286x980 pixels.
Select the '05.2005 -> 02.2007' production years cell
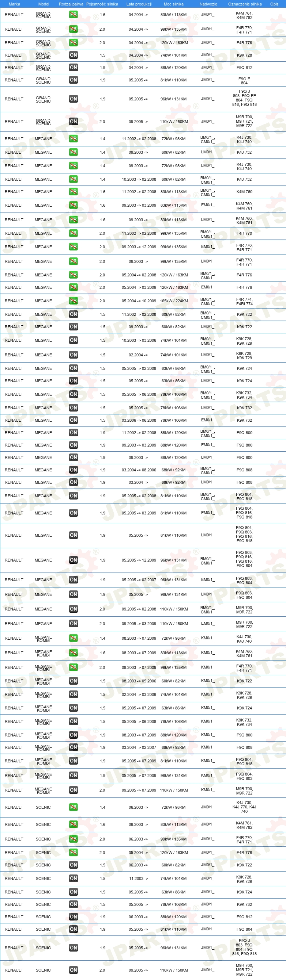[x=139, y=580]
